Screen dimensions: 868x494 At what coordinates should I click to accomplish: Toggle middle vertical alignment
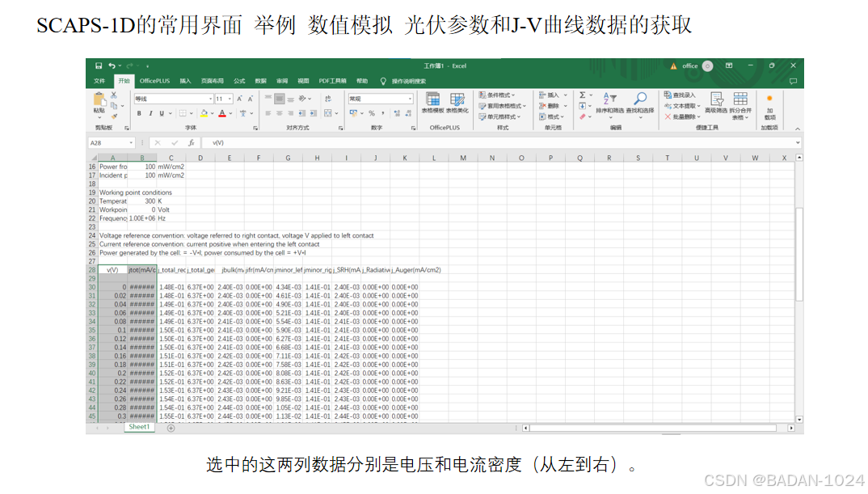(280, 99)
